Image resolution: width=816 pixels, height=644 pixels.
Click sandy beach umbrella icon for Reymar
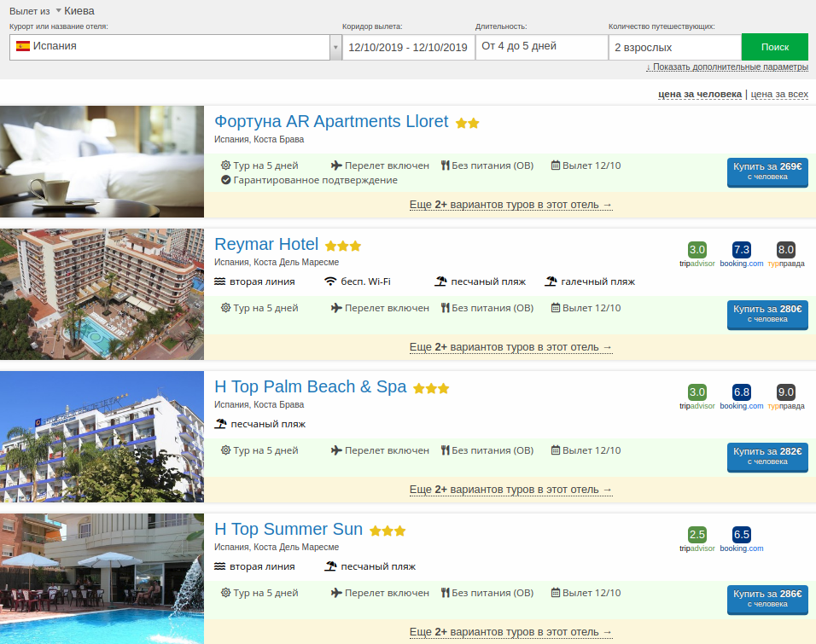440,281
